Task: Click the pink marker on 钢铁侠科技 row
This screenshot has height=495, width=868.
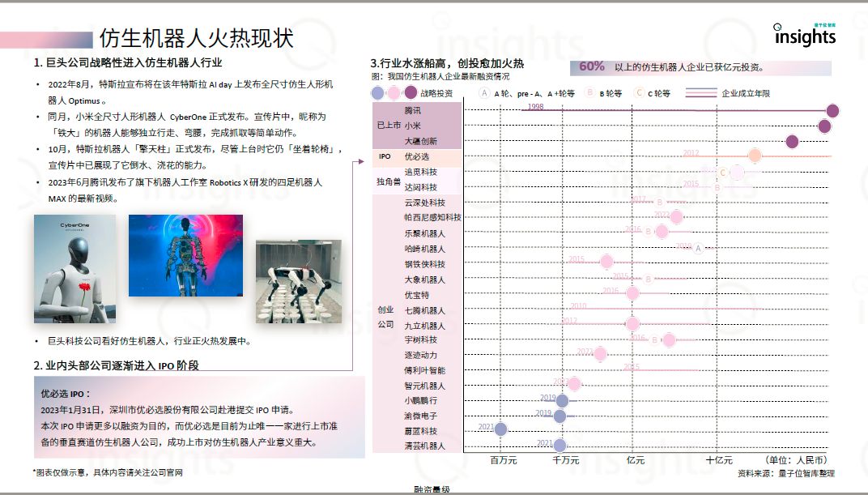Action: coord(606,262)
